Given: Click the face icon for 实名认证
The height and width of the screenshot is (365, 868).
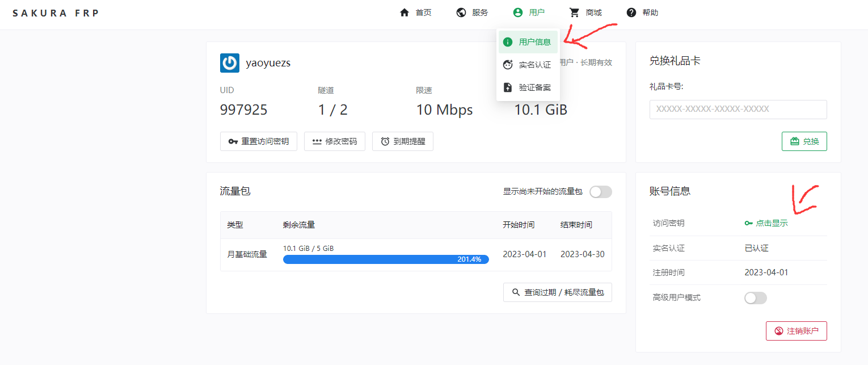Looking at the screenshot, I should pyautogui.click(x=508, y=65).
